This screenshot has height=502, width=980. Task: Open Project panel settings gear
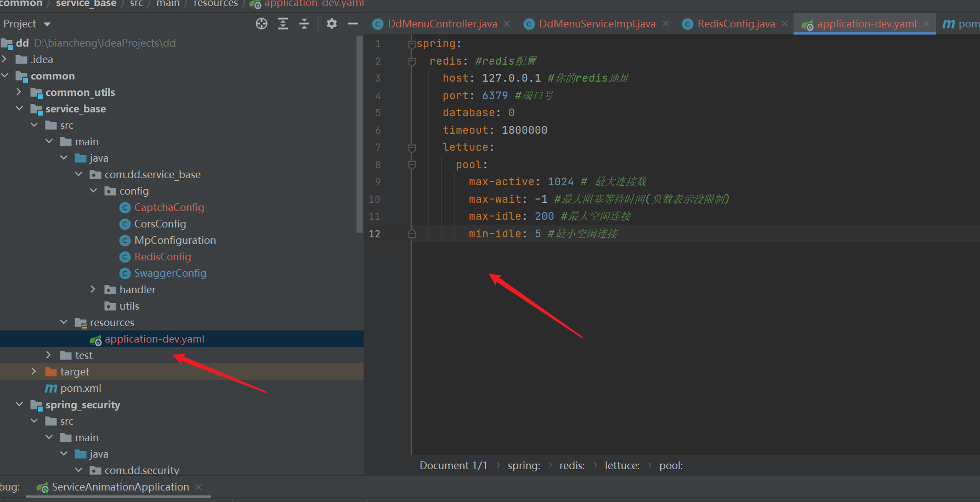[332, 24]
